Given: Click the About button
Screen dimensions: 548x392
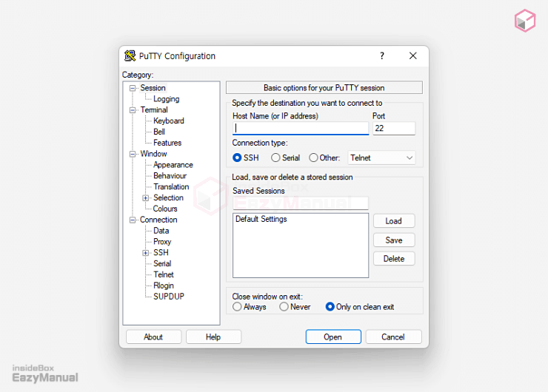Looking at the screenshot, I should pyautogui.click(x=153, y=337).
